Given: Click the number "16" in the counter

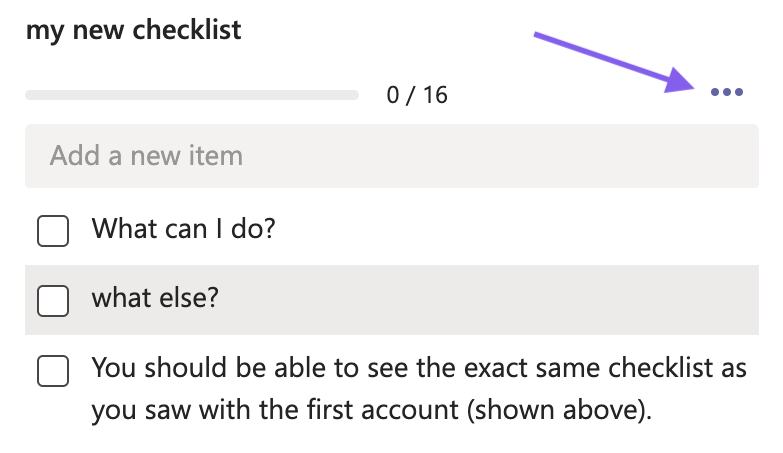Looking at the screenshot, I should tap(435, 96).
